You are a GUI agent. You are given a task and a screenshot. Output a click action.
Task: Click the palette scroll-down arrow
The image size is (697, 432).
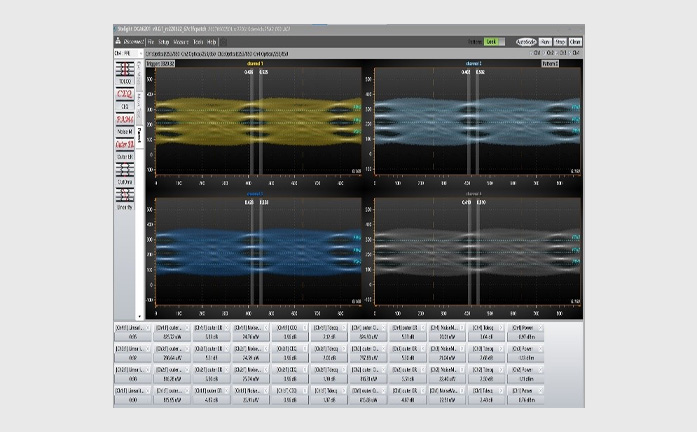(x=139, y=317)
